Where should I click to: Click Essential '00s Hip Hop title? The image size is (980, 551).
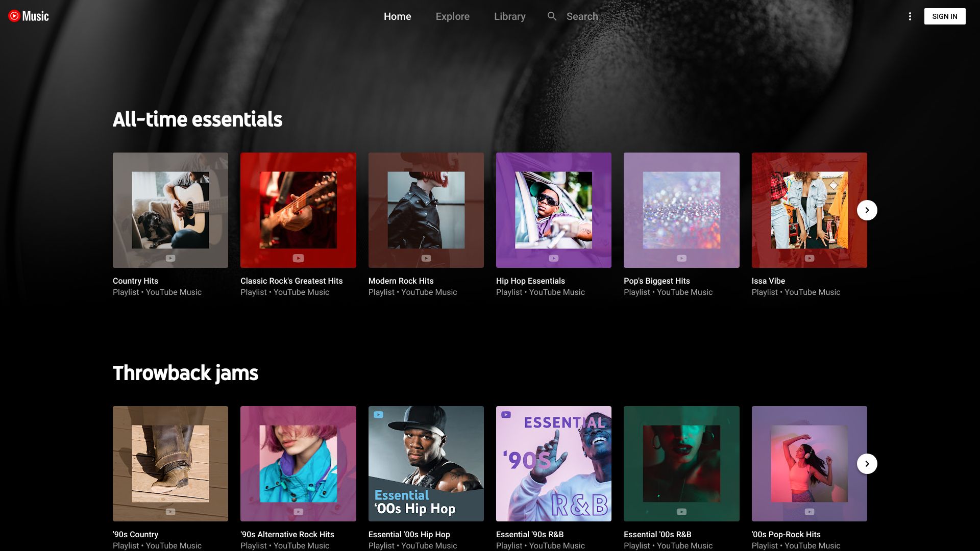tap(409, 535)
